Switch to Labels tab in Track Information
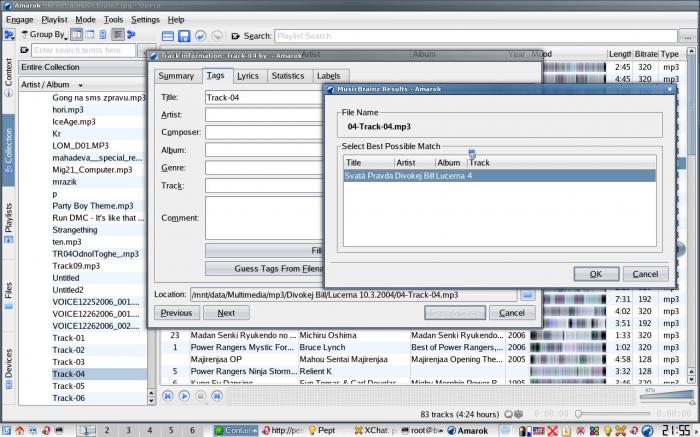 pos(329,76)
